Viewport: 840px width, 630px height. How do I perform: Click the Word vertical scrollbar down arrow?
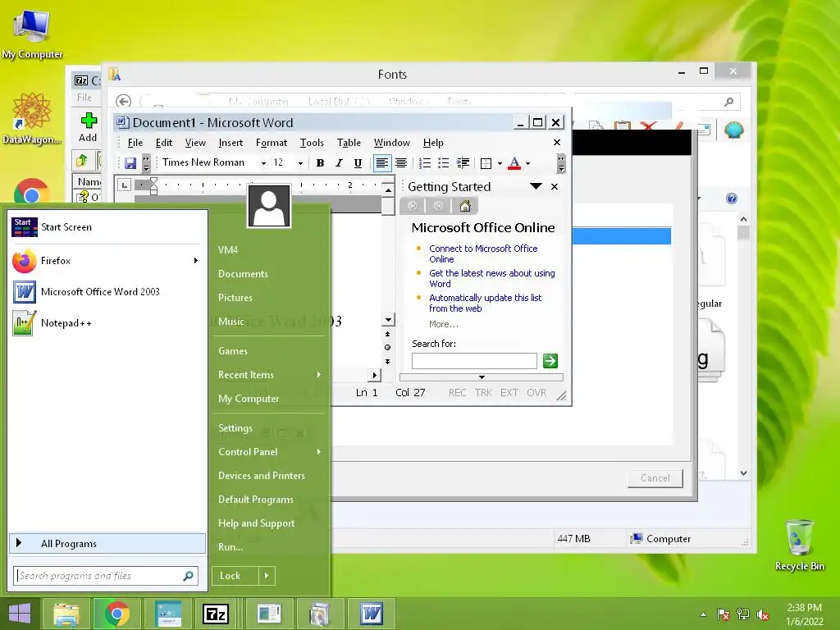[x=388, y=320]
